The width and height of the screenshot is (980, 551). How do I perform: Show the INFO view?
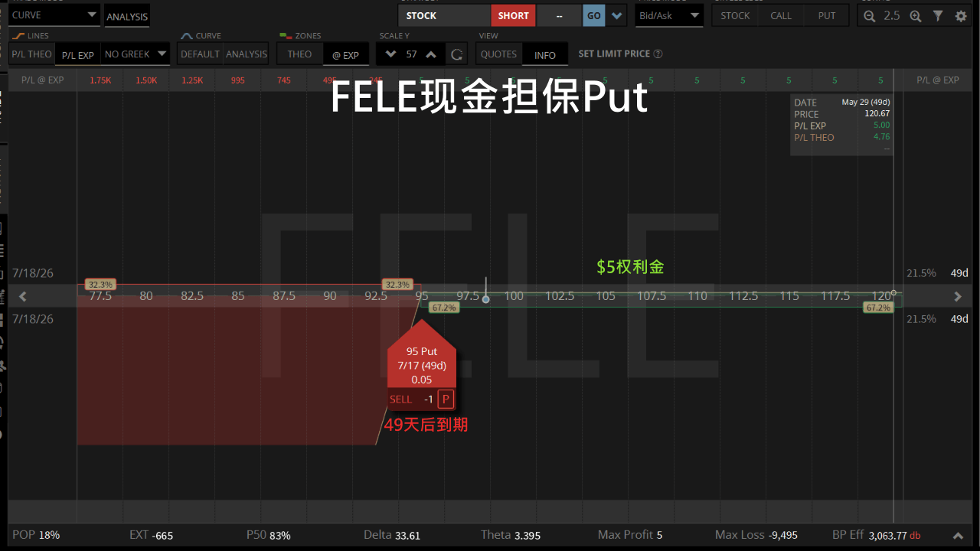[545, 54]
